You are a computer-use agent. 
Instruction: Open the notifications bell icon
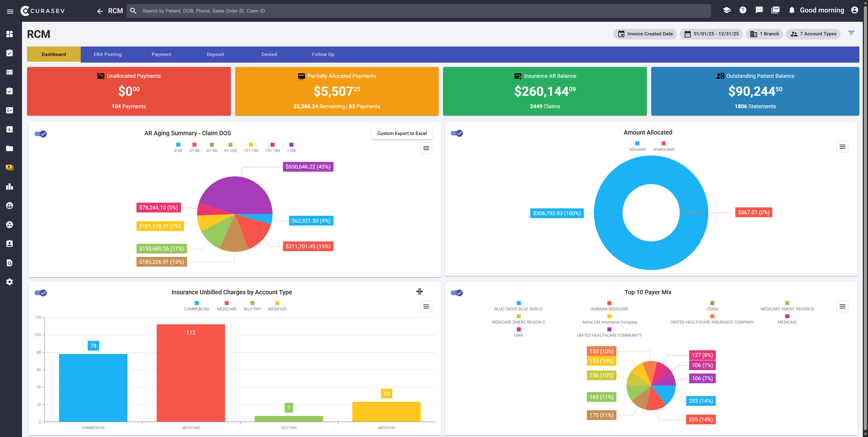click(792, 10)
